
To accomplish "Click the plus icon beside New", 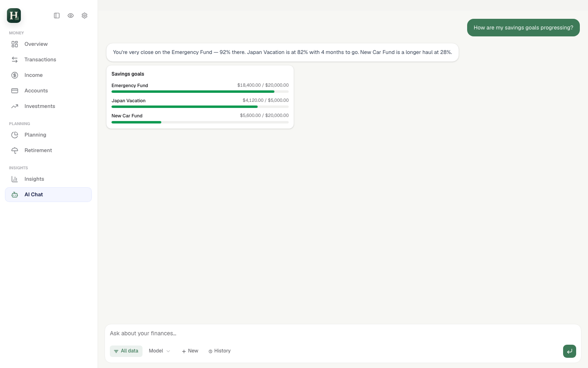I will (184, 351).
